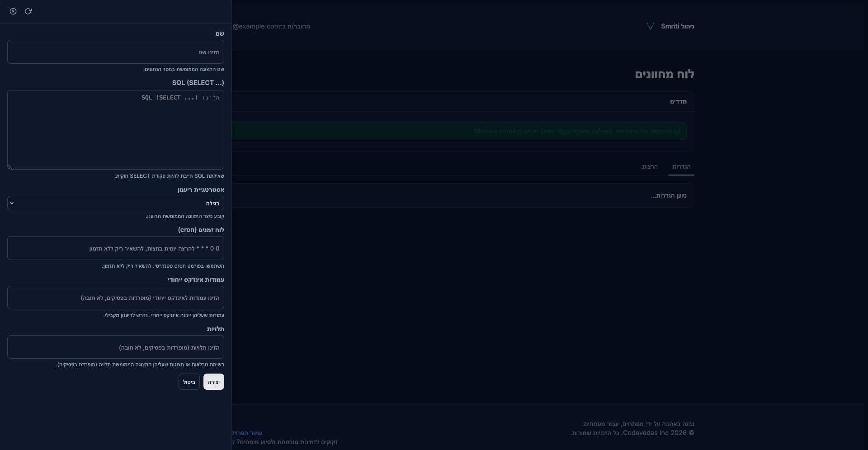Open the refresh strategy dropdown

[x=116, y=204]
